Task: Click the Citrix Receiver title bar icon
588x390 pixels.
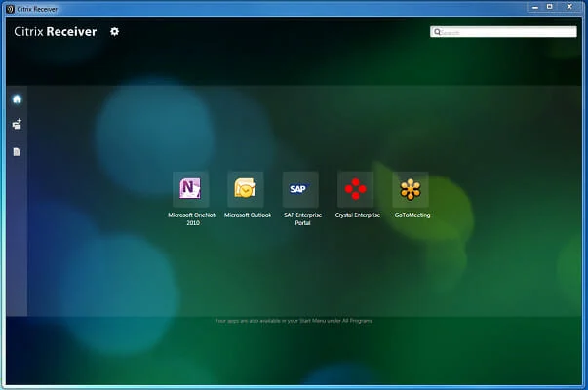Action: point(10,9)
